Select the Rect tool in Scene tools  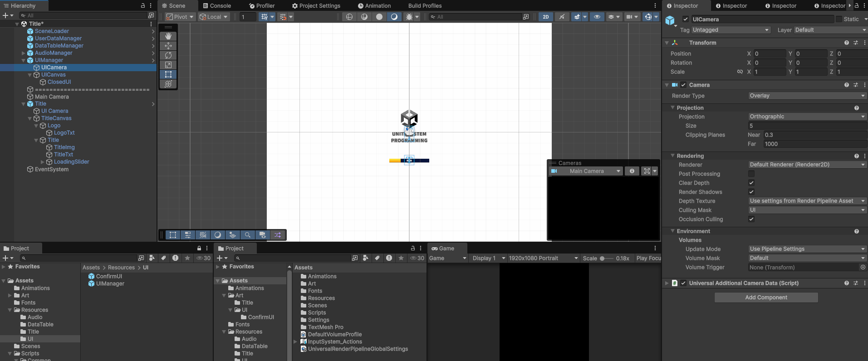point(168,74)
